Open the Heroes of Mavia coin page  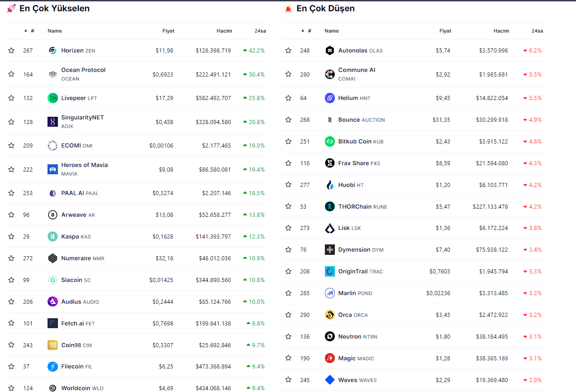(x=84, y=165)
